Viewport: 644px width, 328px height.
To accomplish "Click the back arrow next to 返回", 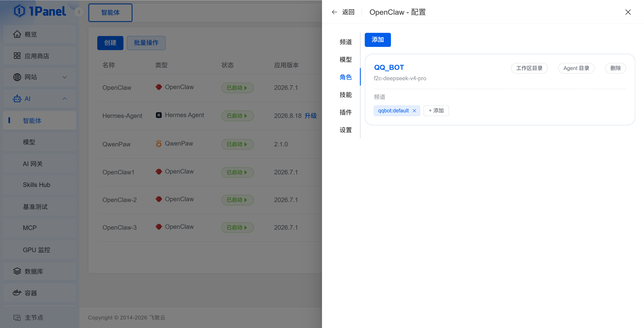I will [335, 12].
